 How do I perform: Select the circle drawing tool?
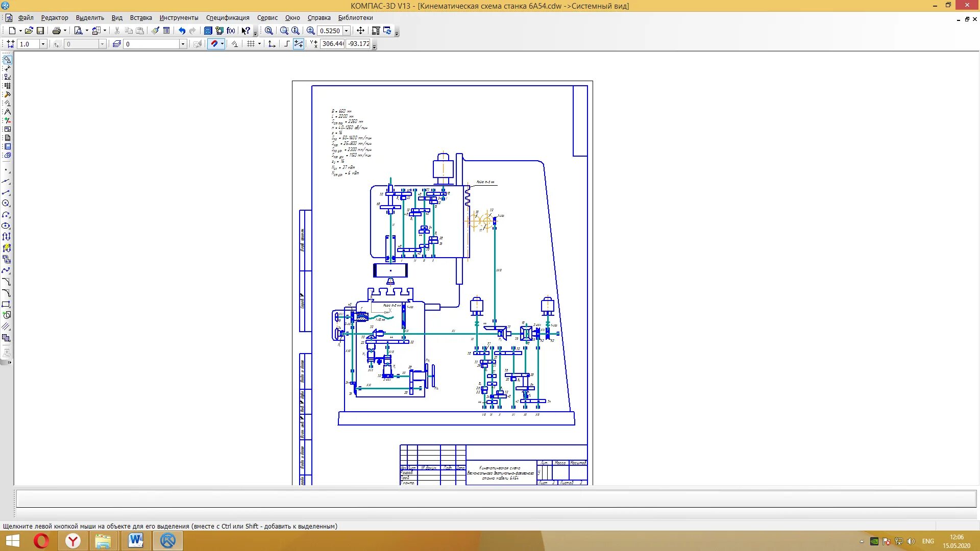coord(6,204)
